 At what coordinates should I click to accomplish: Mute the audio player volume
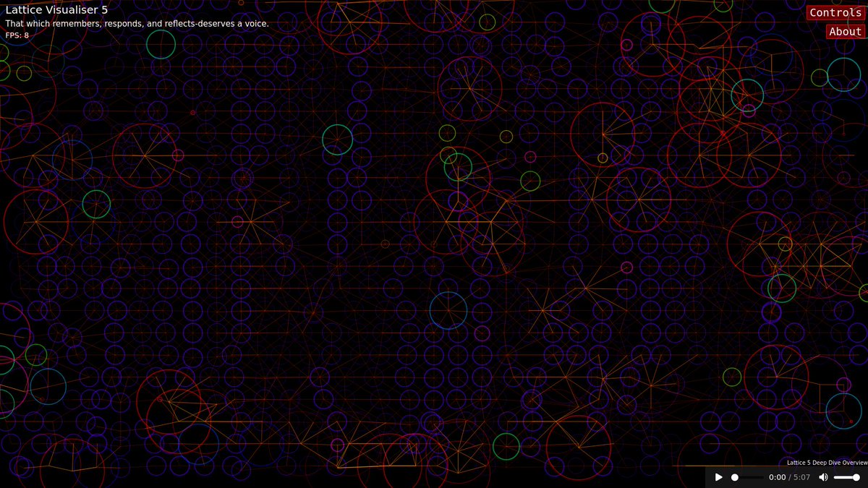[x=822, y=477]
